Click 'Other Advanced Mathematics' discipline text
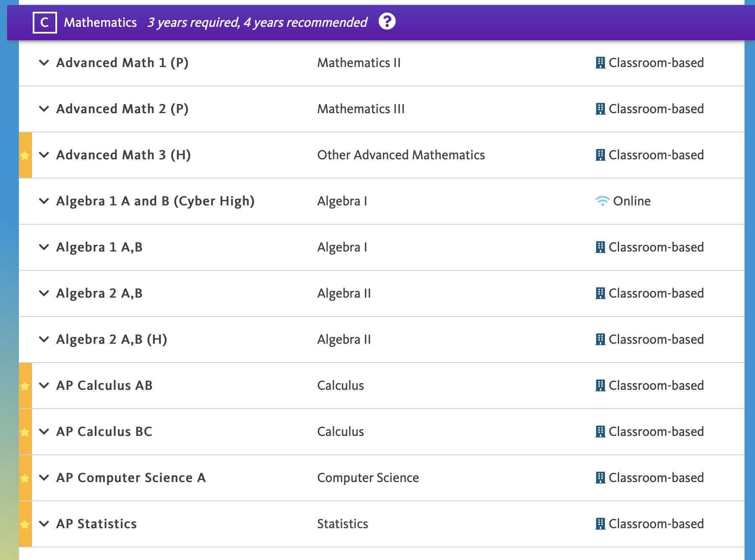Viewport: 755px width, 560px height. 401,155
